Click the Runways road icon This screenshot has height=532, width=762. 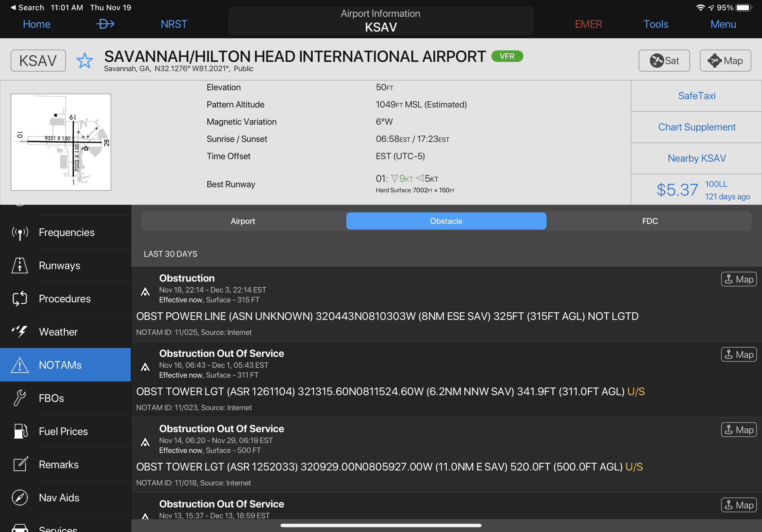click(x=20, y=265)
